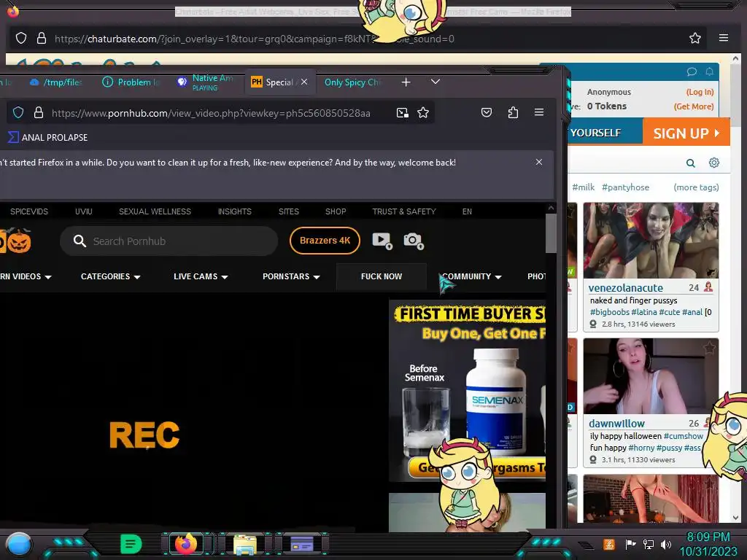Close the Special tab
The width and height of the screenshot is (747, 560).
click(x=304, y=82)
